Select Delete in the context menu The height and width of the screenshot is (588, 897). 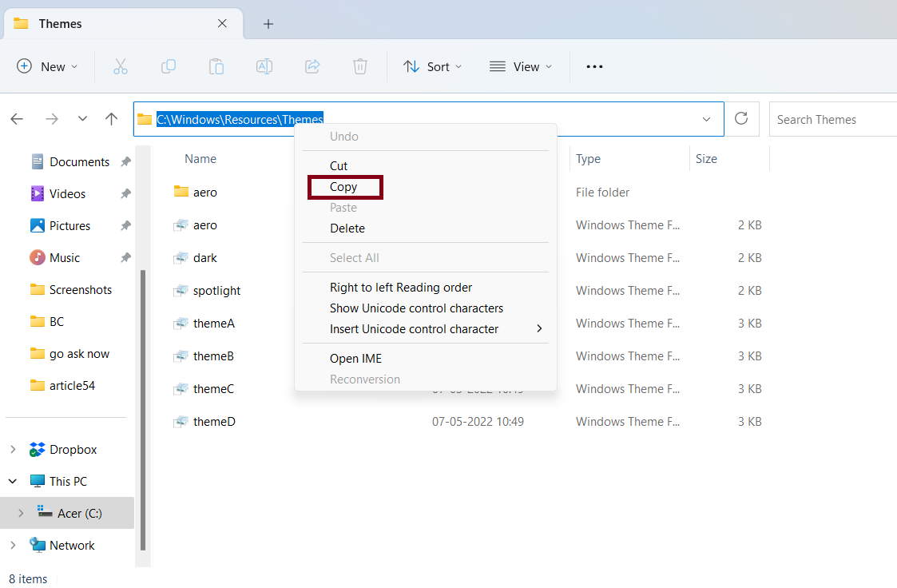coord(347,228)
